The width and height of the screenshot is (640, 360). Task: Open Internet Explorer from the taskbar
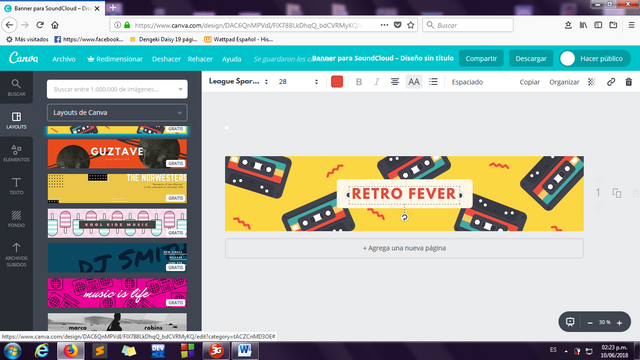point(41,351)
